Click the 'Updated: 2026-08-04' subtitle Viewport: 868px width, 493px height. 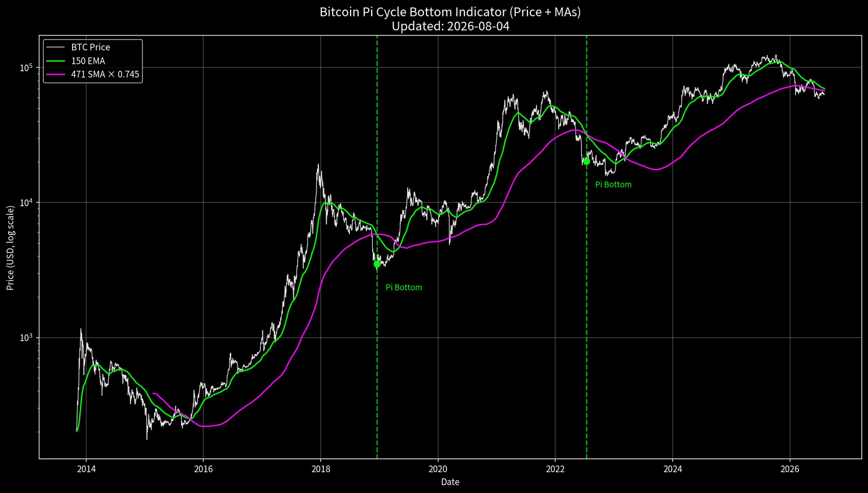click(x=450, y=26)
